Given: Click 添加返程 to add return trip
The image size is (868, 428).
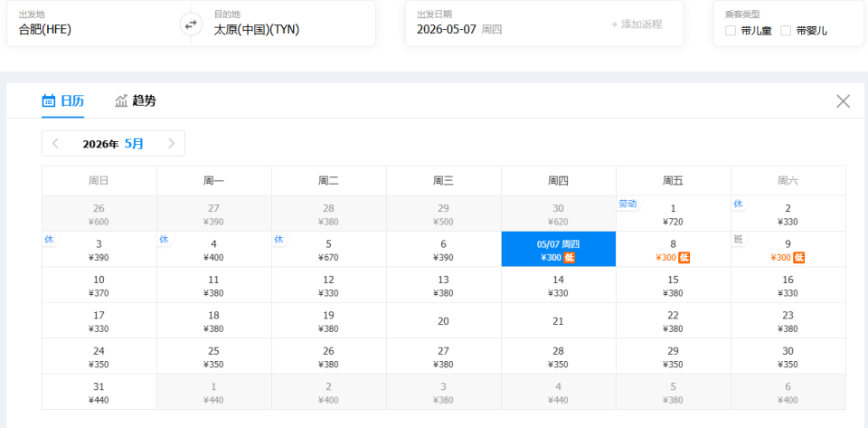Looking at the screenshot, I should (x=637, y=24).
